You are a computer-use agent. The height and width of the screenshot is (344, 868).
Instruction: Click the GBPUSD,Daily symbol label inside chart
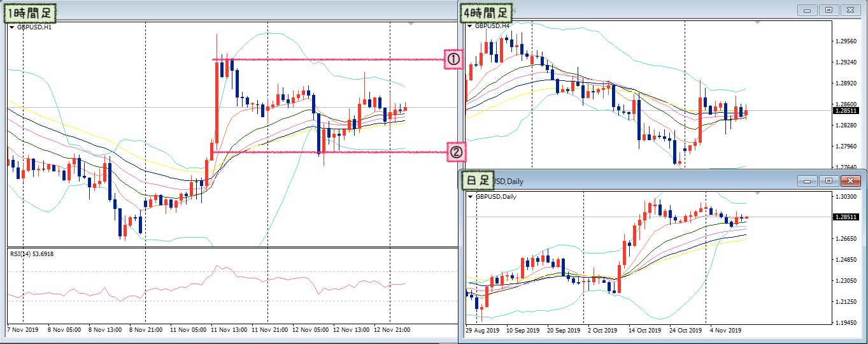pos(495,197)
